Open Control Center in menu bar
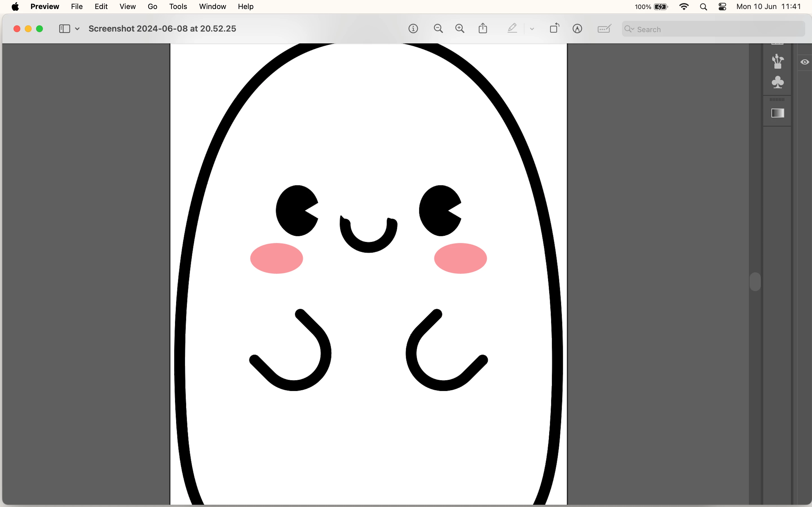This screenshot has width=812, height=507. (x=722, y=7)
